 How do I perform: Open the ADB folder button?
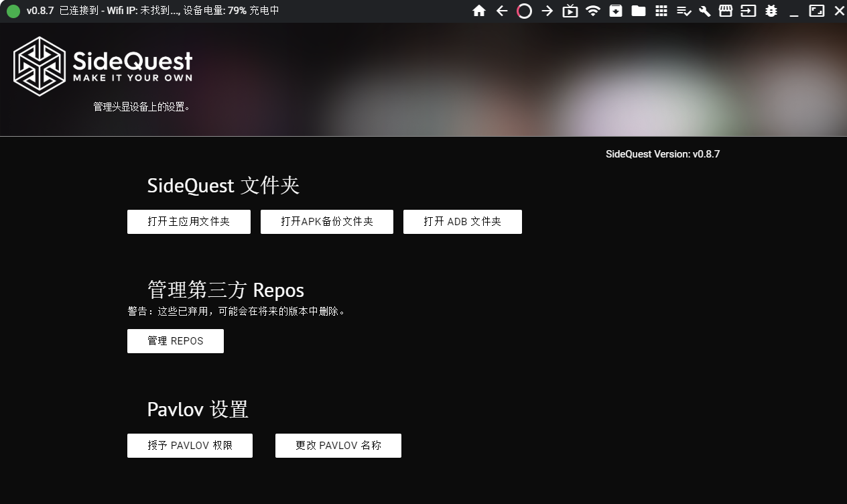[x=462, y=222]
